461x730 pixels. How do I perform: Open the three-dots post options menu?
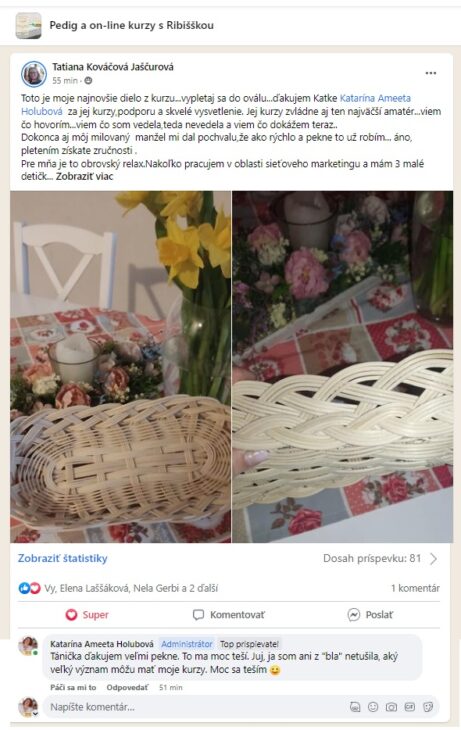[x=431, y=73]
